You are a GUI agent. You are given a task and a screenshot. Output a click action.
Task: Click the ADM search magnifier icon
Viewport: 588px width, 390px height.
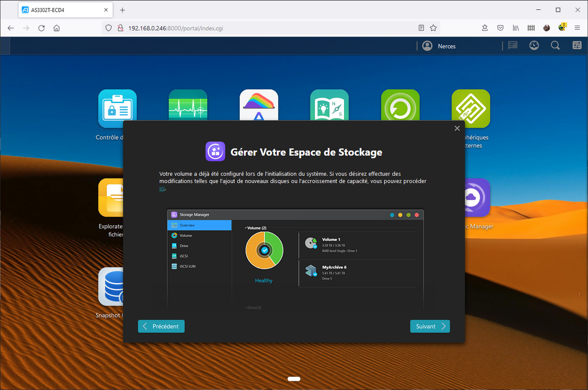click(555, 46)
